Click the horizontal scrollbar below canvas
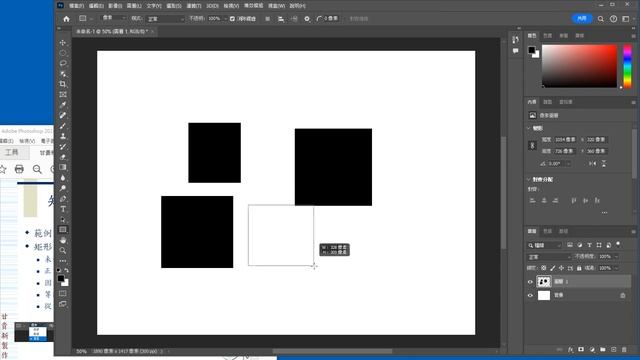 (332, 351)
